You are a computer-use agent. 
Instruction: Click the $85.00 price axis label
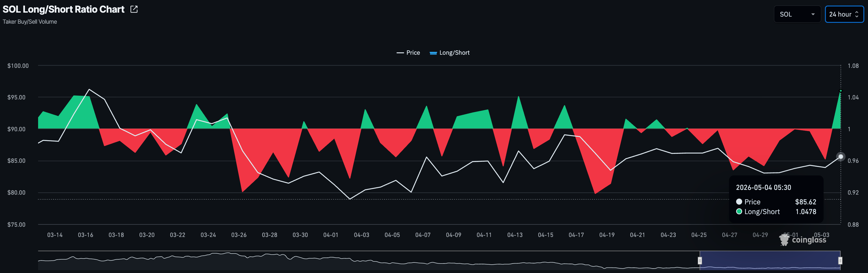coord(17,161)
